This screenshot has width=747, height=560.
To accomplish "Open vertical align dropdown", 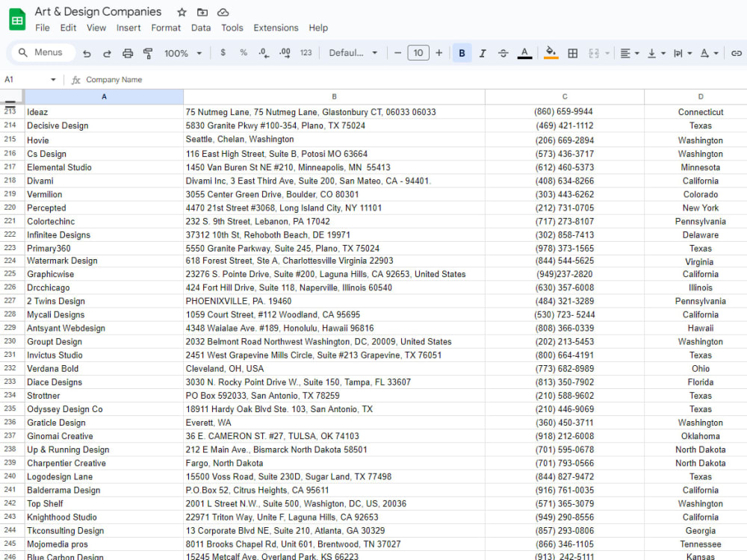I will pyautogui.click(x=656, y=53).
